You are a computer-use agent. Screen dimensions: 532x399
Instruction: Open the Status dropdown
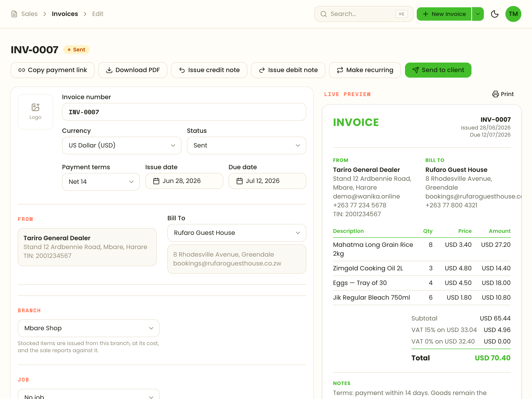click(x=246, y=145)
